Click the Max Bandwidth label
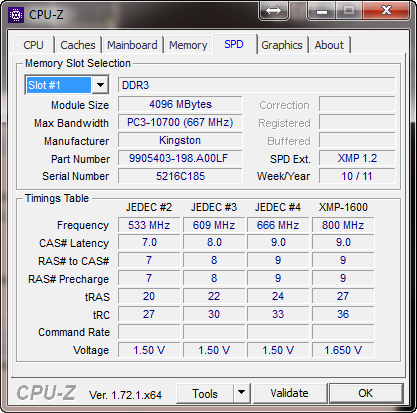 pyautogui.click(x=71, y=123)
